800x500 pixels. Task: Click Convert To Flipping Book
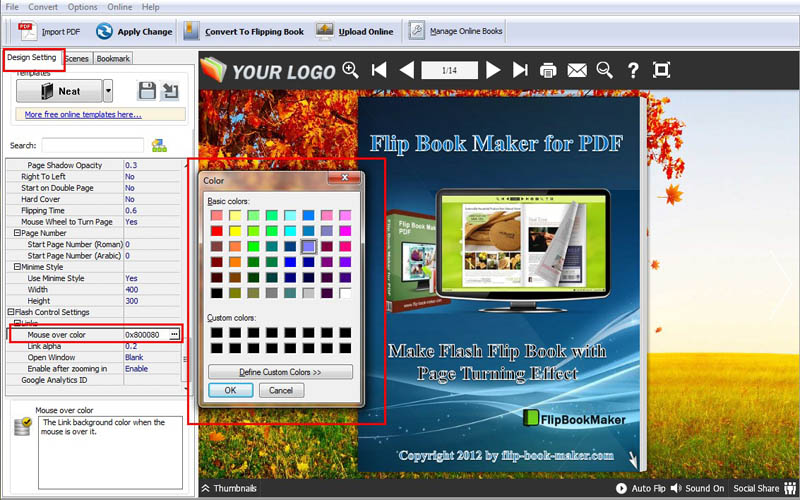pyautogui.click(x=243, y=32)
